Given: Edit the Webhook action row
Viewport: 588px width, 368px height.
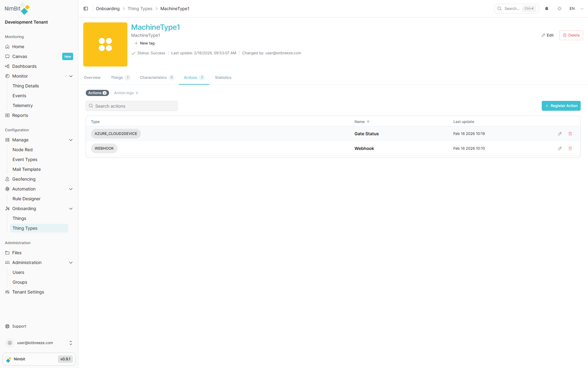Looking at the screenshot, I should (x=560, y=148).
